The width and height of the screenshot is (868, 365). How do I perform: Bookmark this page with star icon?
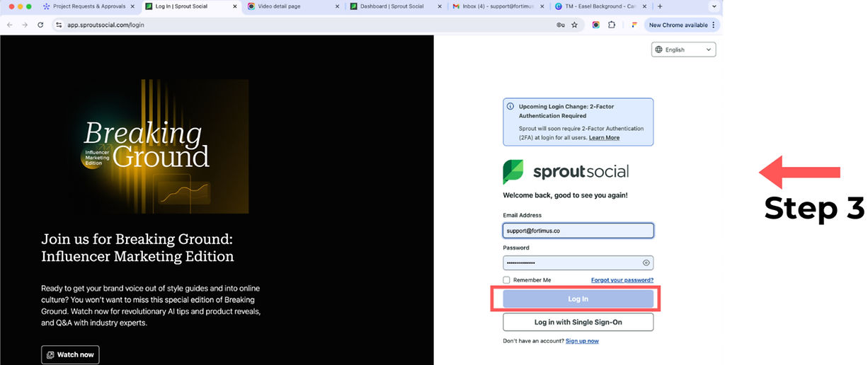tap(574, 25)
